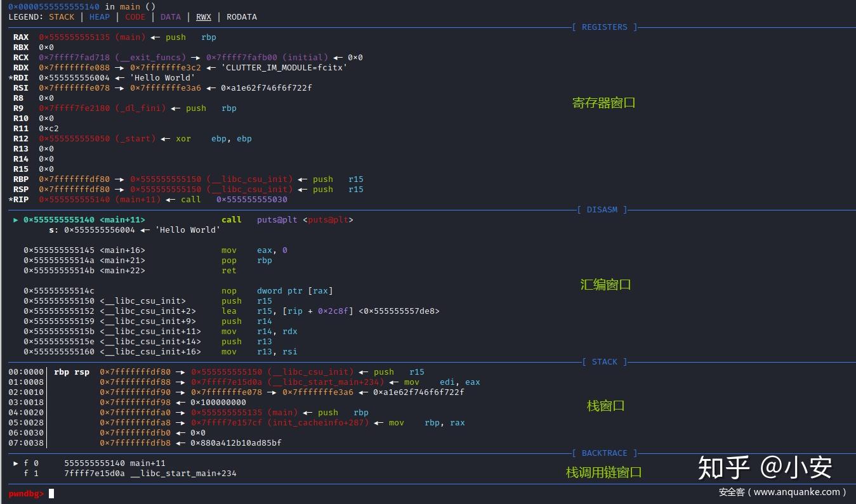Select the RDI register name
The height and width of the screenshot is (504, 856).
coord(21,77)
